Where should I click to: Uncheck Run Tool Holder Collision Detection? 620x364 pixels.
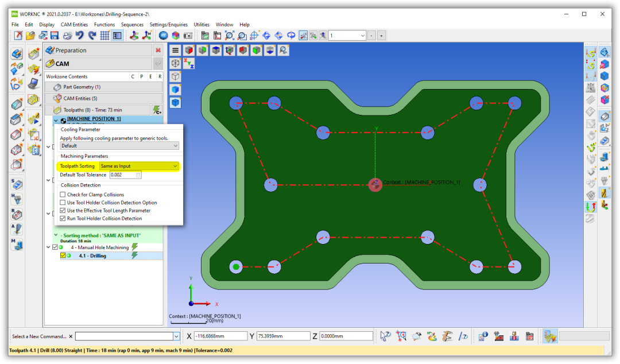(x=63, y=218)
